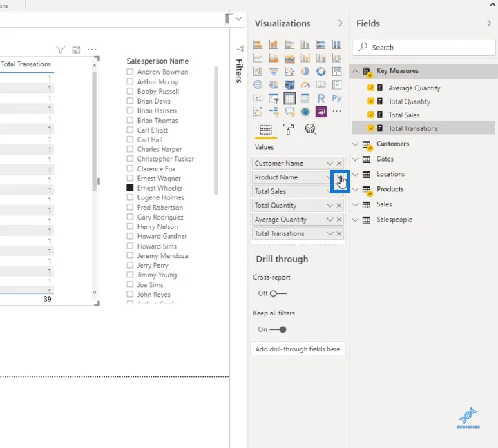The height and width of the screenshot is (448, 498).
Task: Open more options on the table visual header
Action: point(92,50)
